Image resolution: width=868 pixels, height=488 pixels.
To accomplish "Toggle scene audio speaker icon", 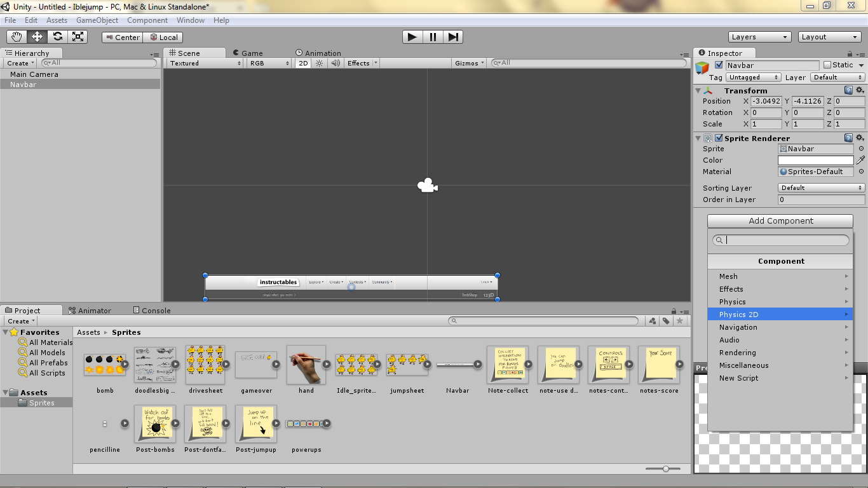I will coord(335,63).
